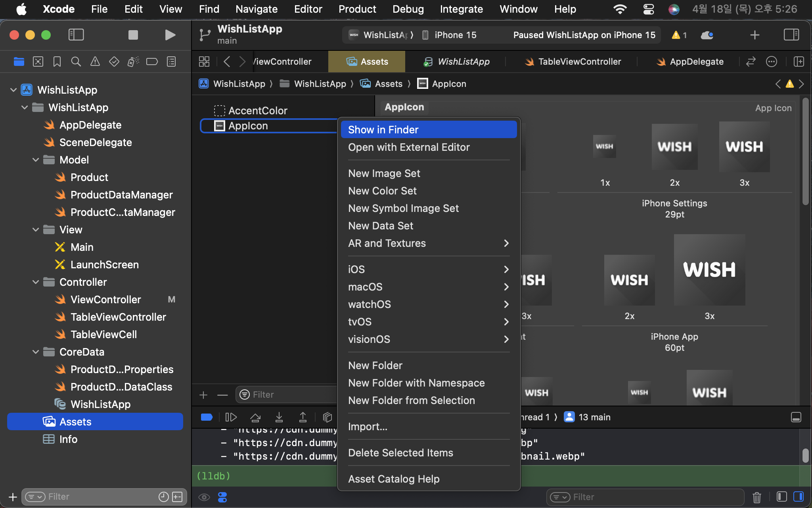This screenshot has width=812, height=508.
Task: Step into in the debugger
Action: point(279,417)
